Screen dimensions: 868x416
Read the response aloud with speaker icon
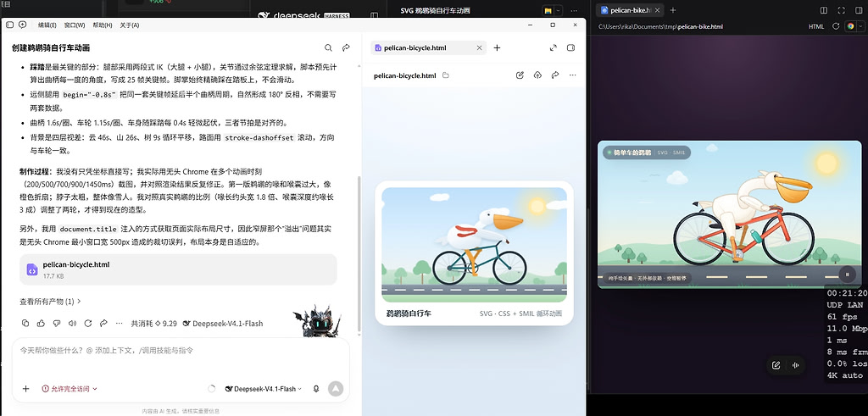coord(72,323)
